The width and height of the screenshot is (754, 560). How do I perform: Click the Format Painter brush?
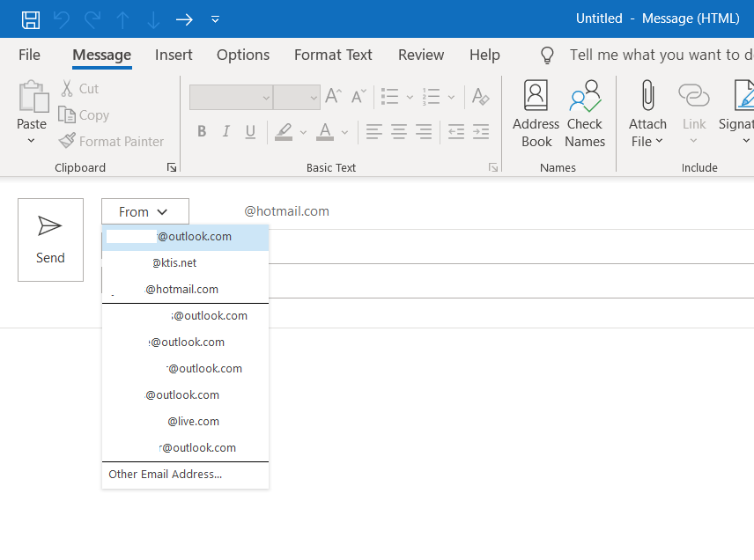(x=111, y=142)
